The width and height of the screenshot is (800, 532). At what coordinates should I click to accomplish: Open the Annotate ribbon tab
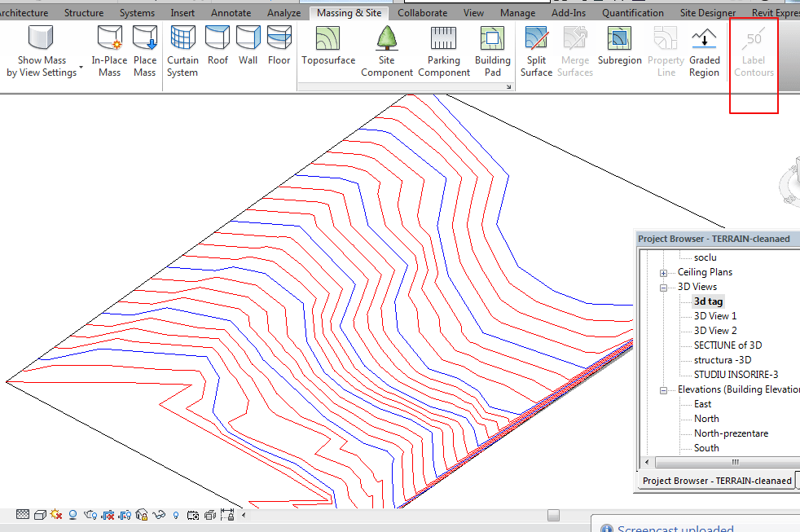(x=231, y=12)
